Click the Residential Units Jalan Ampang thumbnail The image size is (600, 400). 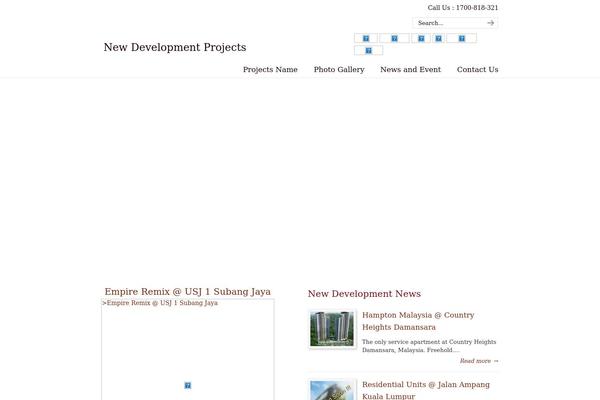(x=332, y=390)
